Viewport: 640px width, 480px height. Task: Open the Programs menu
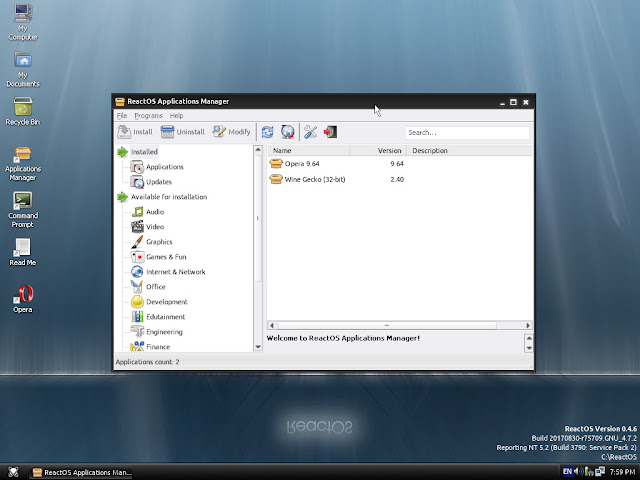[x=149, y=116]
